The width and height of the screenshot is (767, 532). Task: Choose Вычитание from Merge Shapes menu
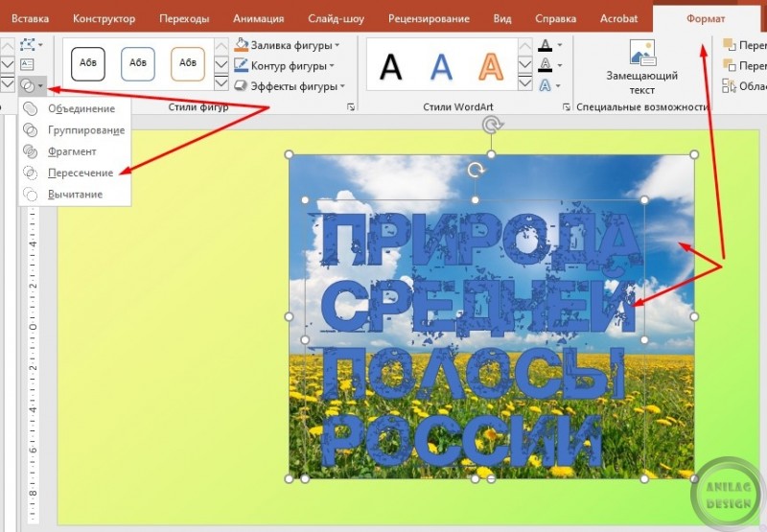(x=75, y=195)
